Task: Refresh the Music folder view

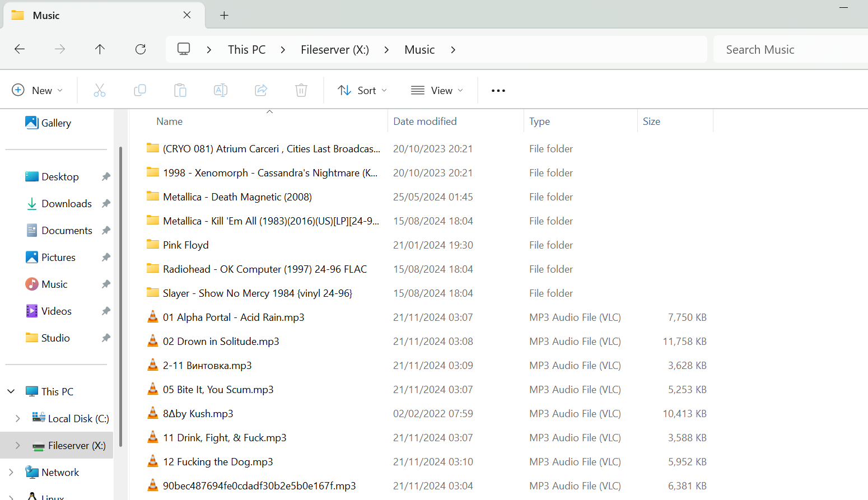Action: [141, 49]
